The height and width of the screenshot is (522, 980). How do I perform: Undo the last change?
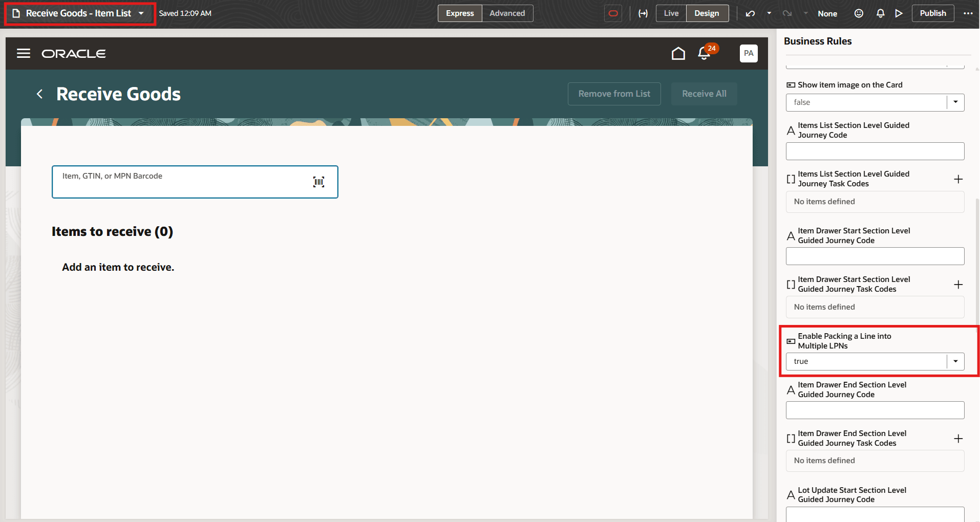(750, 13)
